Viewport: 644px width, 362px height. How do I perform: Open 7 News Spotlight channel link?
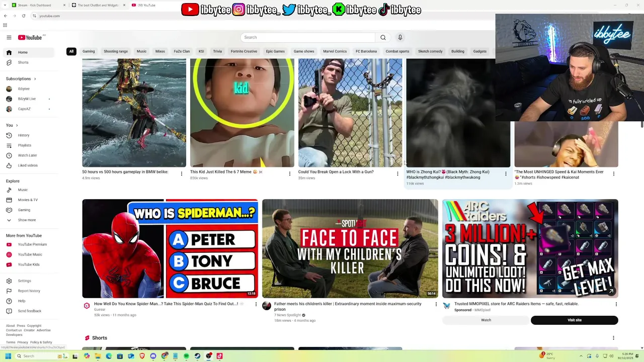click(288, 315)
